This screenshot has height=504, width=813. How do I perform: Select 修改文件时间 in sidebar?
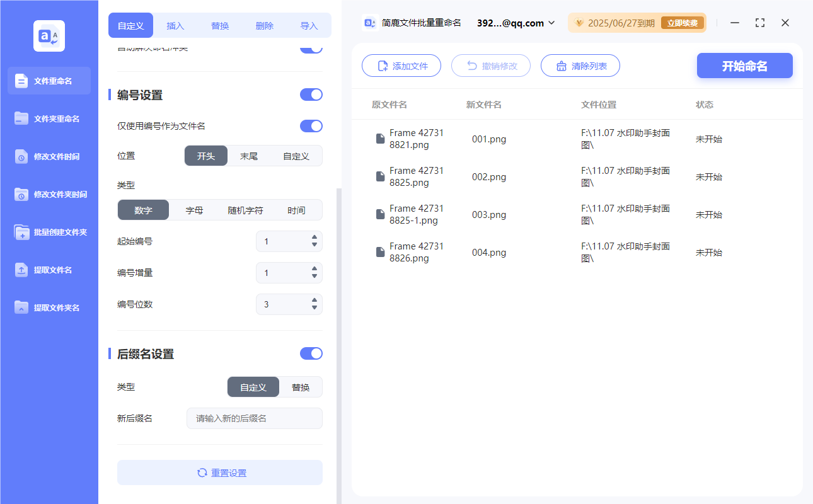49,156
